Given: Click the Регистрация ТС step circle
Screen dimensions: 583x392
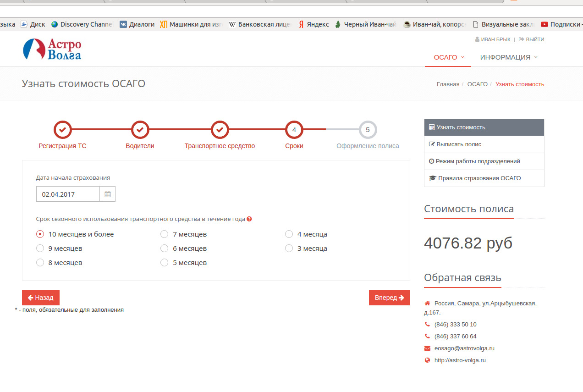Looking at the screenshot, I should 63,130.
